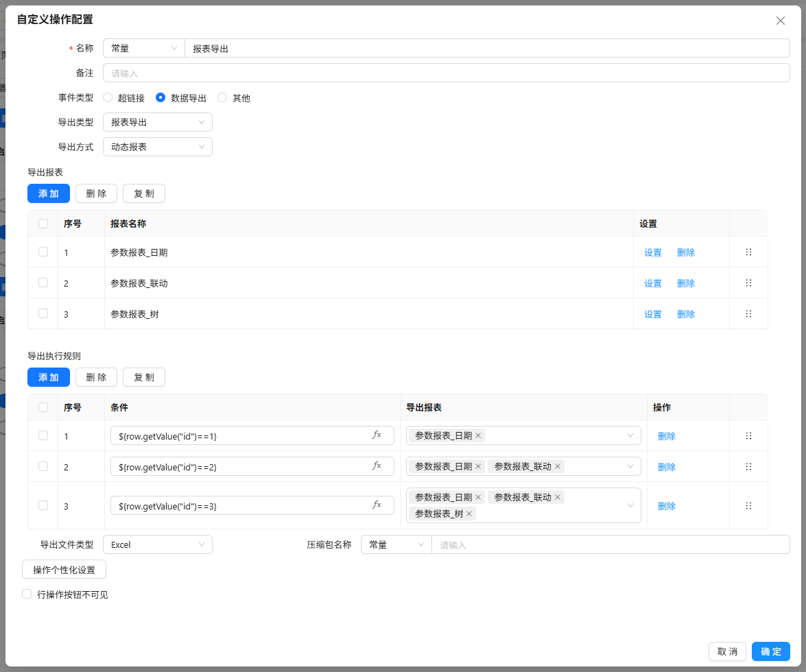
Task: Click drag handle of rule row 1
Action: [748, 435]
